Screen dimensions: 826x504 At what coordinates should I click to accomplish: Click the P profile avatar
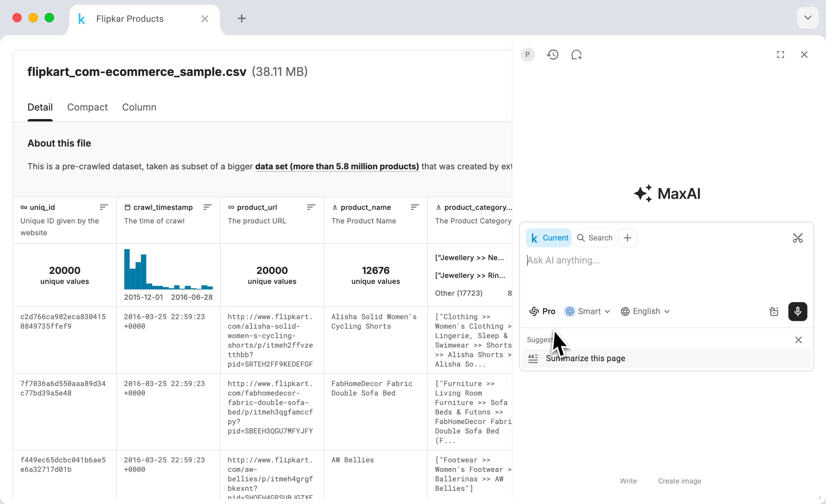[x=528, y=55]
